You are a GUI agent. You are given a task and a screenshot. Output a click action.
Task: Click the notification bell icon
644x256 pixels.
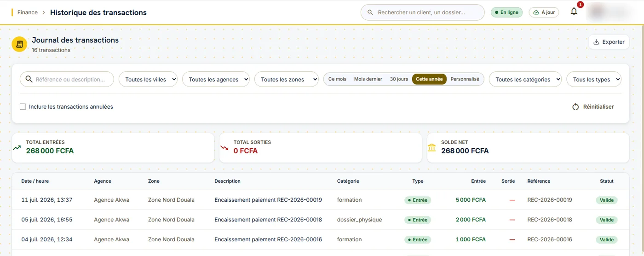[x=574, y=12]
